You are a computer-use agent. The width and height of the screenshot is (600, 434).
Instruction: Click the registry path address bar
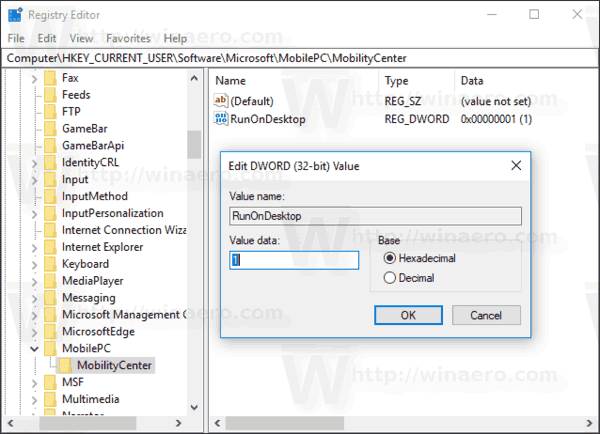coord(300,58)
